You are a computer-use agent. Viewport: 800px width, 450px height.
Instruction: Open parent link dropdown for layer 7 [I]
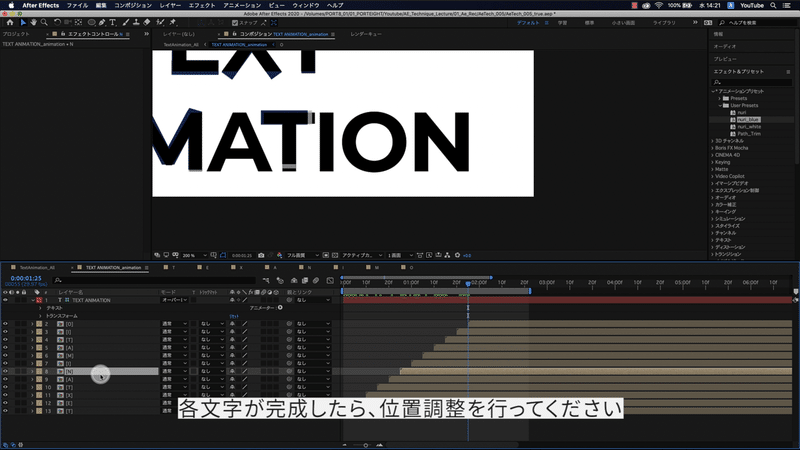pyautogui.click(x=313, y=363)
